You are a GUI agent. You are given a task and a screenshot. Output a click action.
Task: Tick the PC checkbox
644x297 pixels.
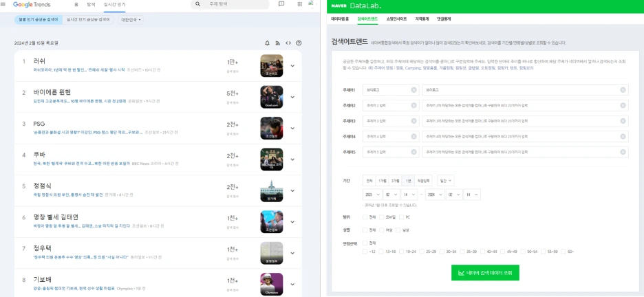click(x=401, y=217)
